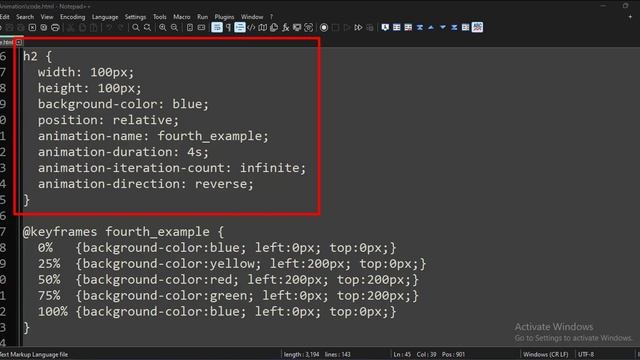Click the length : 3,194 status entry

(x=301, y=354)
